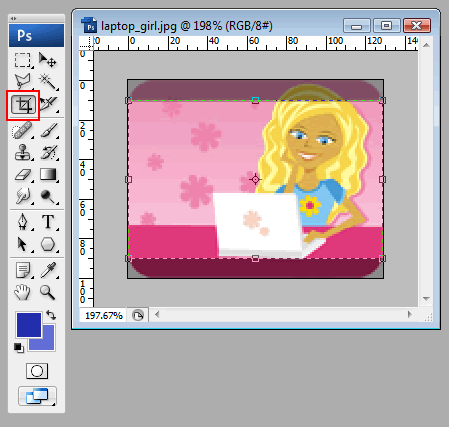Screen dimensions: 449x427
Task: Select the Brush tool
Action: [49, 130]
